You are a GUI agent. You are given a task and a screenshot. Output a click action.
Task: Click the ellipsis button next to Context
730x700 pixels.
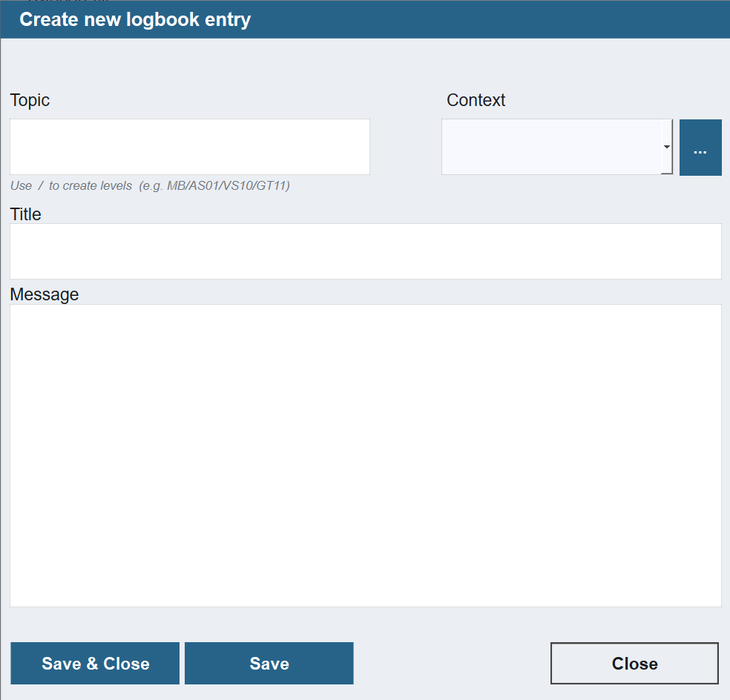pyautogui.click(x=700, y=148)
